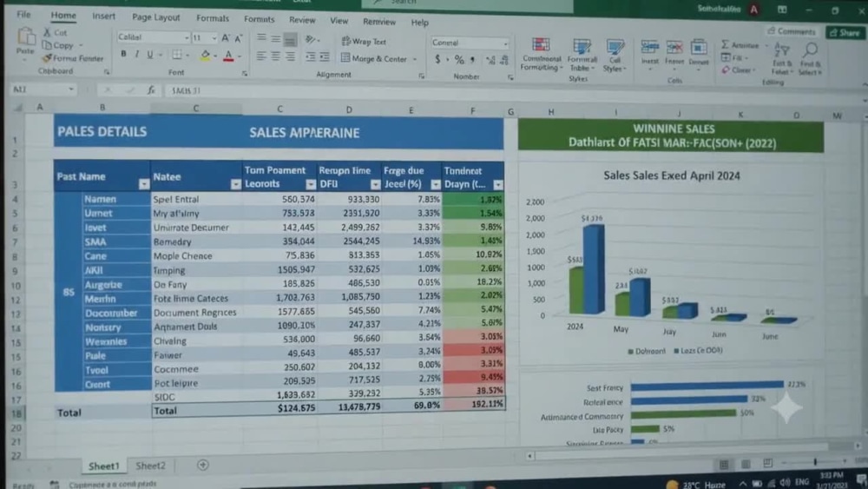
Task: Align text left in Alignment group
Action: coord(261,56)
